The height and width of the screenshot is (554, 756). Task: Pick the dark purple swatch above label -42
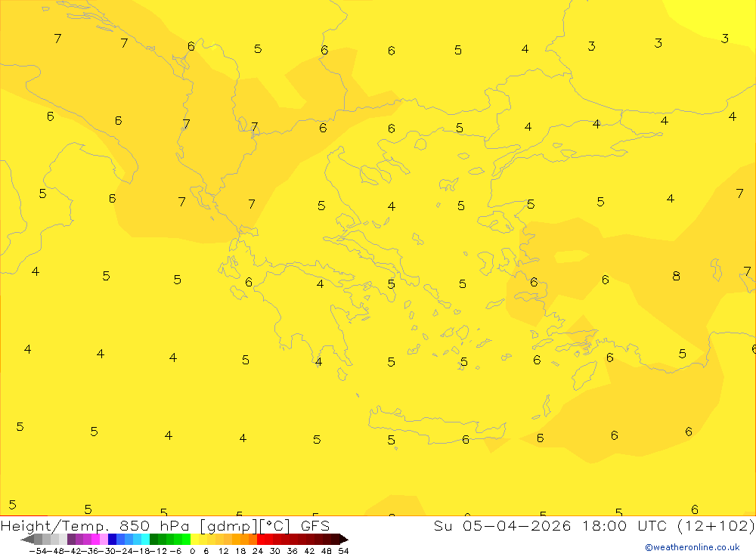point(71,539)
